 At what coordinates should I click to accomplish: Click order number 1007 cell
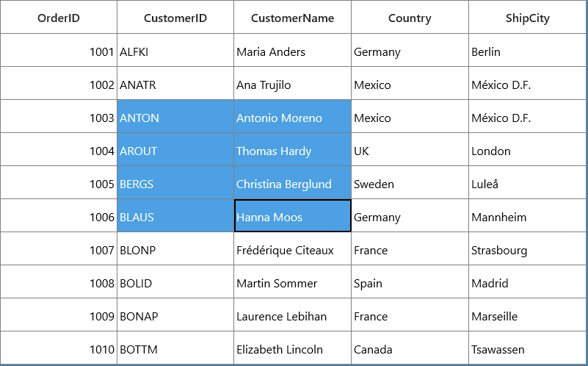click(59, 248)
